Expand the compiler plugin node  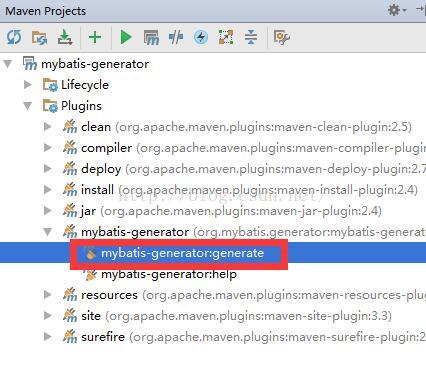pyautogui.click(x=48, y=148)
